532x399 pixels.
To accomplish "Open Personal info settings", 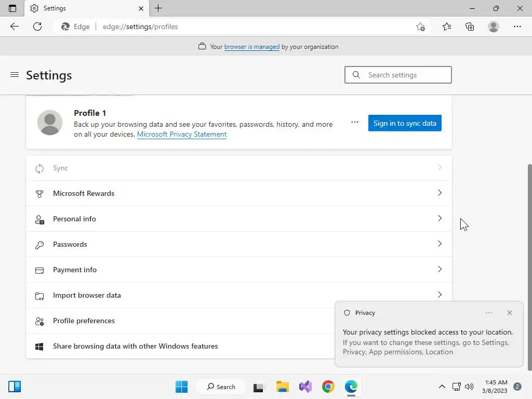I will pos(239,219).
